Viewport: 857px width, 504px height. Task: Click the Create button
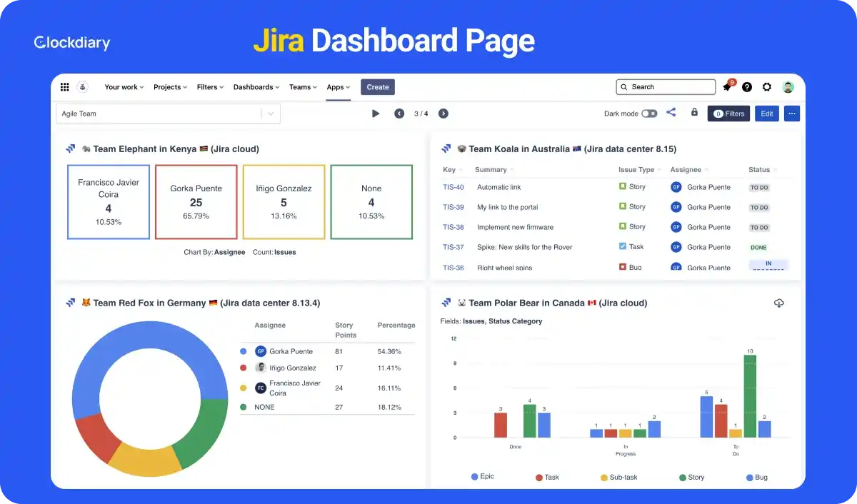[378, 87]
